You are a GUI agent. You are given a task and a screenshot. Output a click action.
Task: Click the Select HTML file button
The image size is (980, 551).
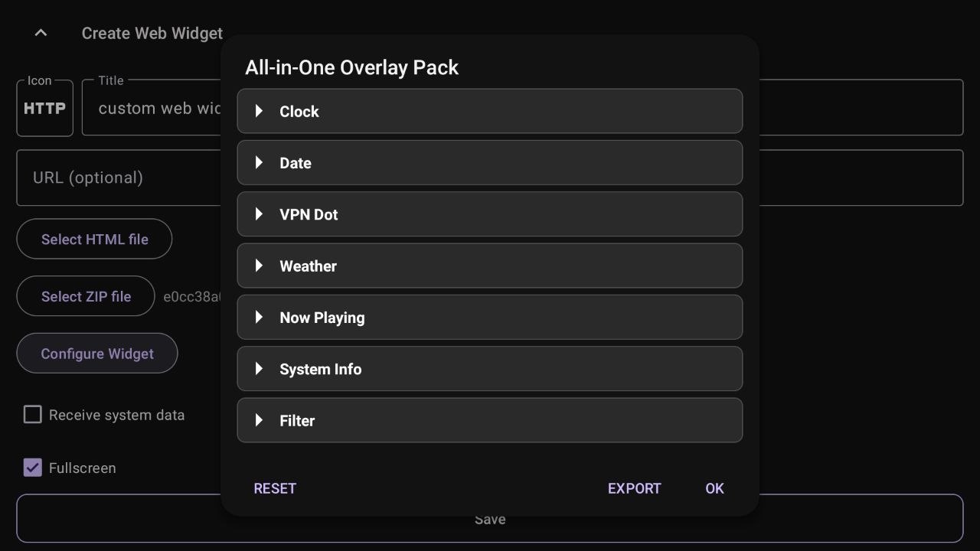[94, 240]
